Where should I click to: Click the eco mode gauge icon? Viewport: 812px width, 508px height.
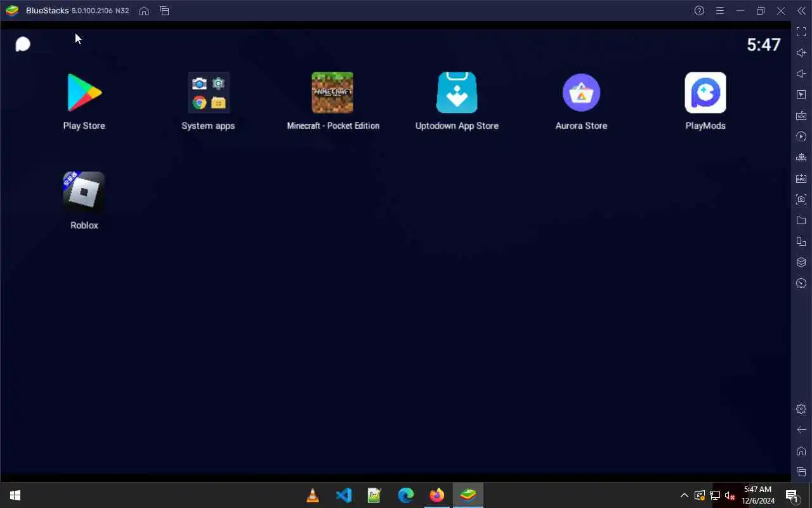click(x=801, y=283)
